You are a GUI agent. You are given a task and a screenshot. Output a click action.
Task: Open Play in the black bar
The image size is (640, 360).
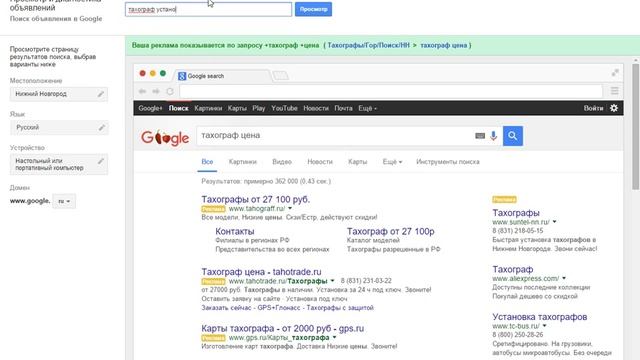[259, 108]
